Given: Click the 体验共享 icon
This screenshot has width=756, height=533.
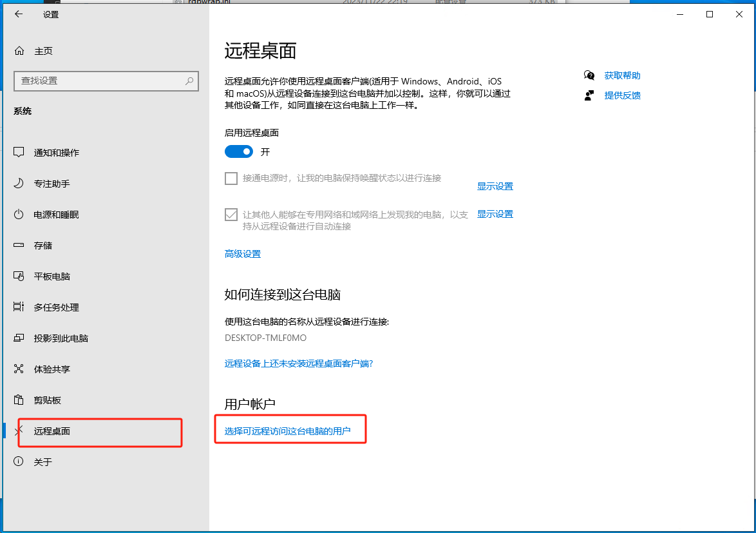Looking at the screenshot, I should pos(19,369).
